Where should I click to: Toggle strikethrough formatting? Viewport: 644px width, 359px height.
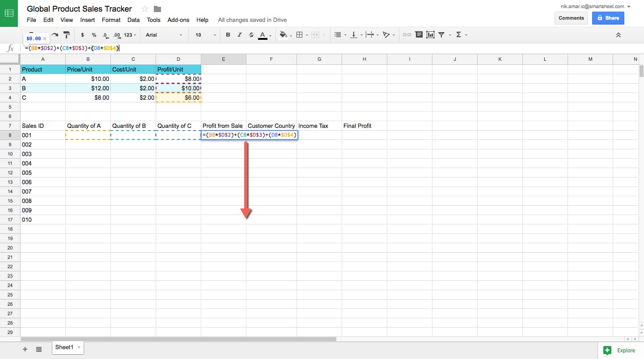[x=251, y=35]
